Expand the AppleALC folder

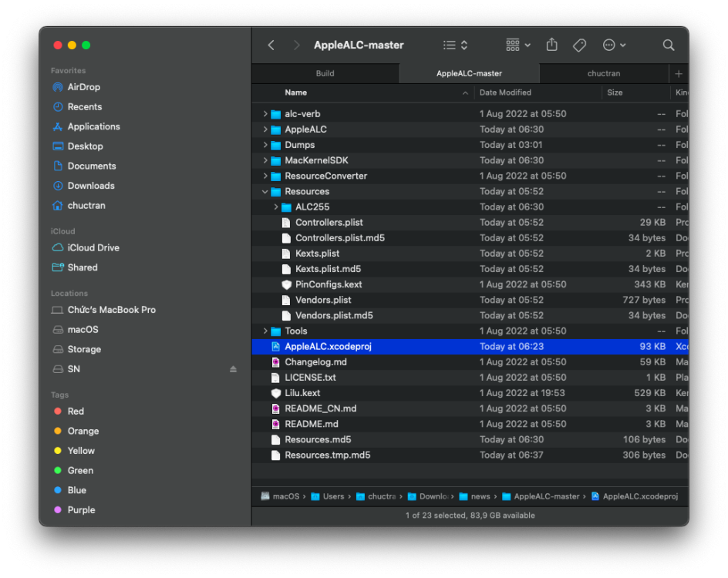point(265,129)
